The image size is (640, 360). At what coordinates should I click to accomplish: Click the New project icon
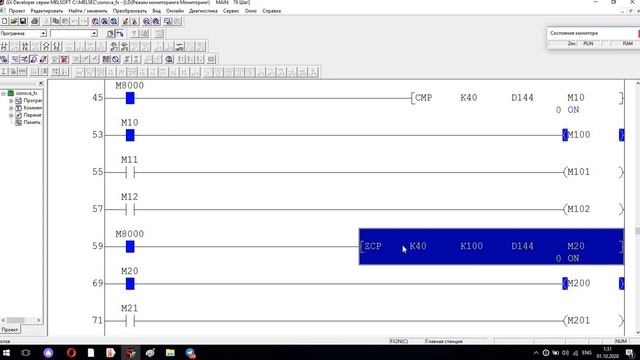4,21
